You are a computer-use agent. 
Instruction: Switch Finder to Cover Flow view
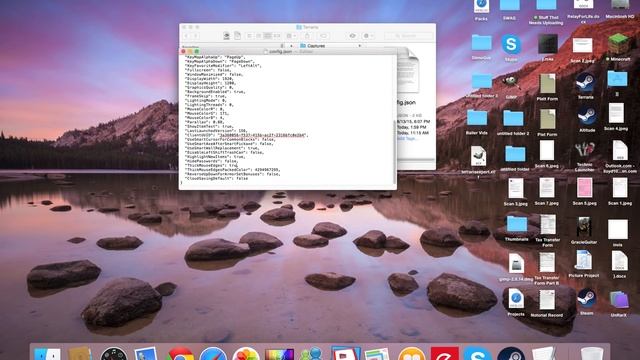tap(277, 36)
